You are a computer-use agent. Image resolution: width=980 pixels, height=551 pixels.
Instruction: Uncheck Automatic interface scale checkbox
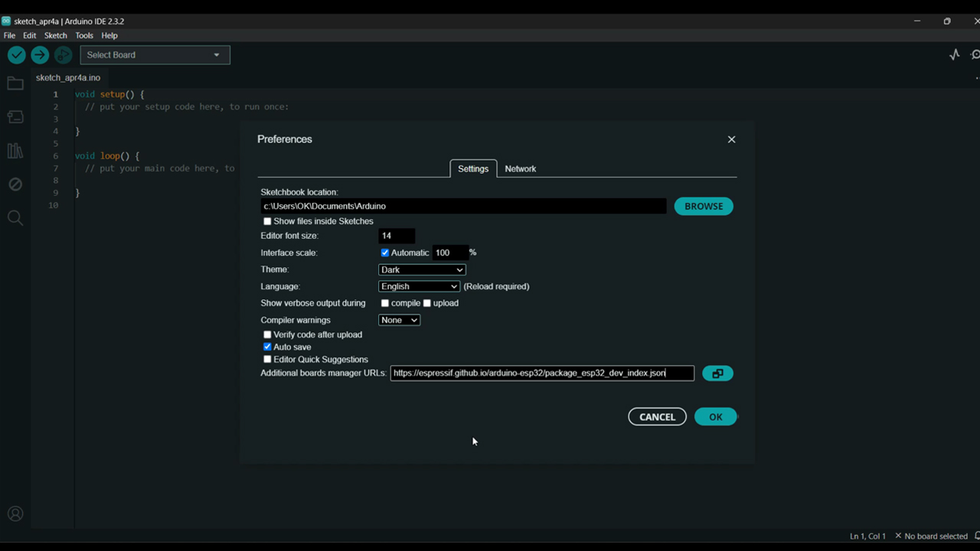(x=385, y=253)
